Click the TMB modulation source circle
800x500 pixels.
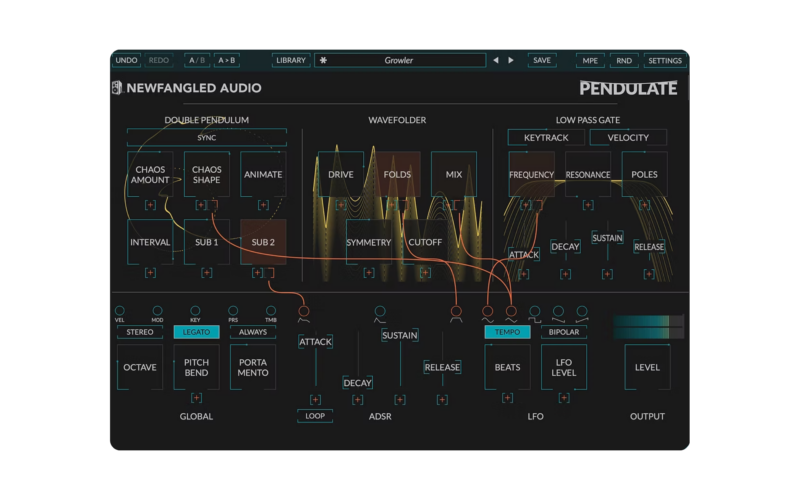click(271, 311)
